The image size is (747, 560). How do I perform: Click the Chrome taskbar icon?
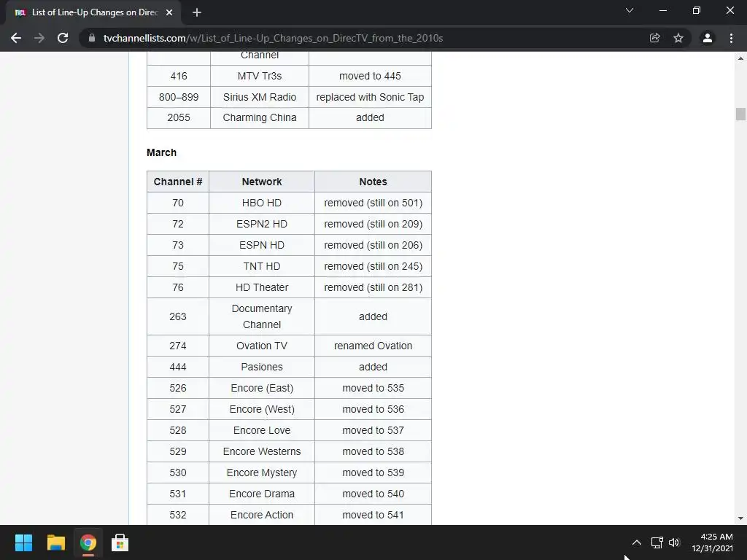pos(88,542)
